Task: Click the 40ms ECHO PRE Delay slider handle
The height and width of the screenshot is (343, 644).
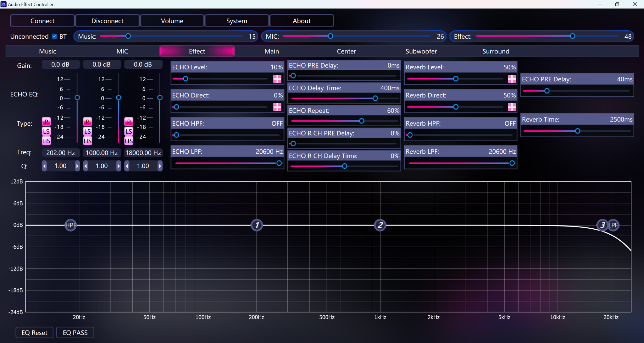Action: pyautogui.click(x=547, y=91)
